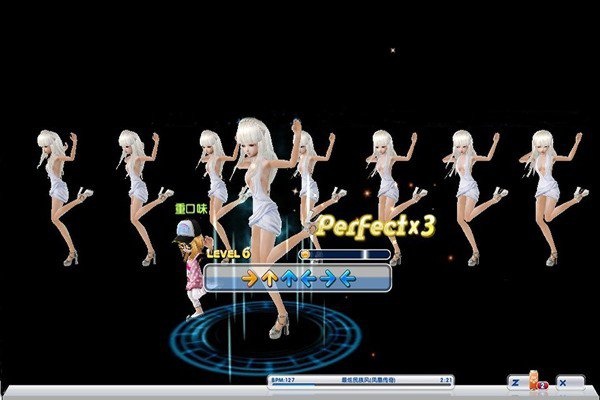Click the orange up arrow

click(x=269, y=278)
